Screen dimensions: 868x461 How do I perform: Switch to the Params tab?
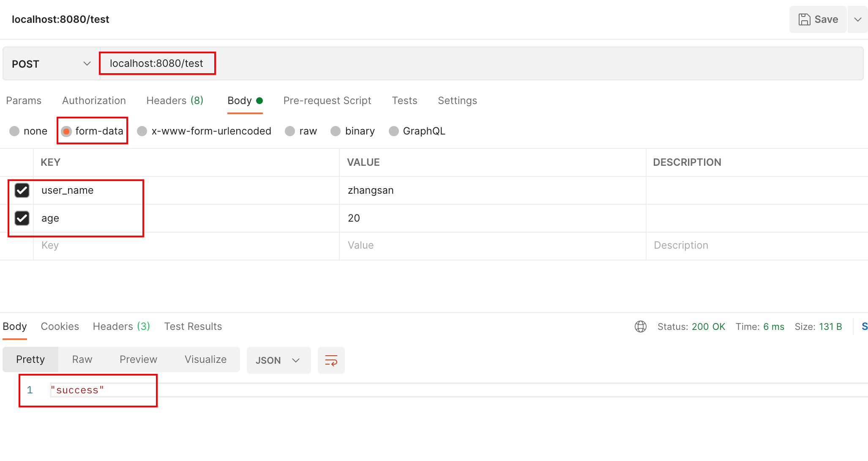click(24, 101)
